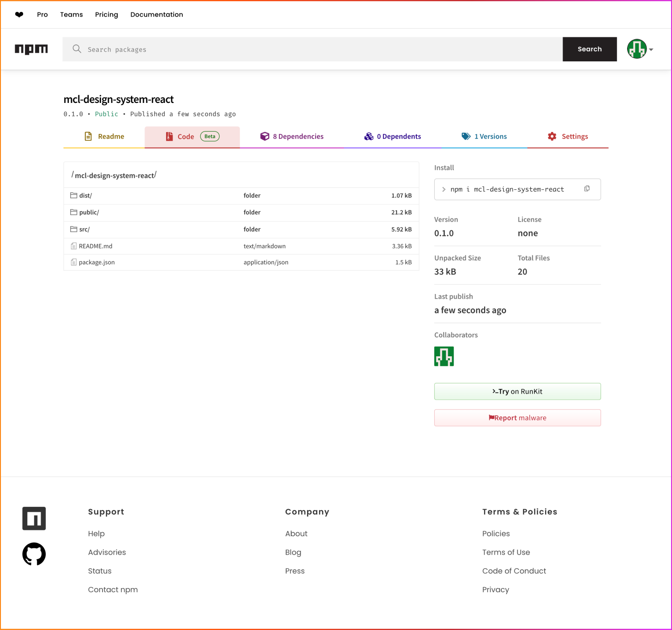672x630 pixels.
Task: Open Code of Conduct footer link
Action: click(514, 571)
